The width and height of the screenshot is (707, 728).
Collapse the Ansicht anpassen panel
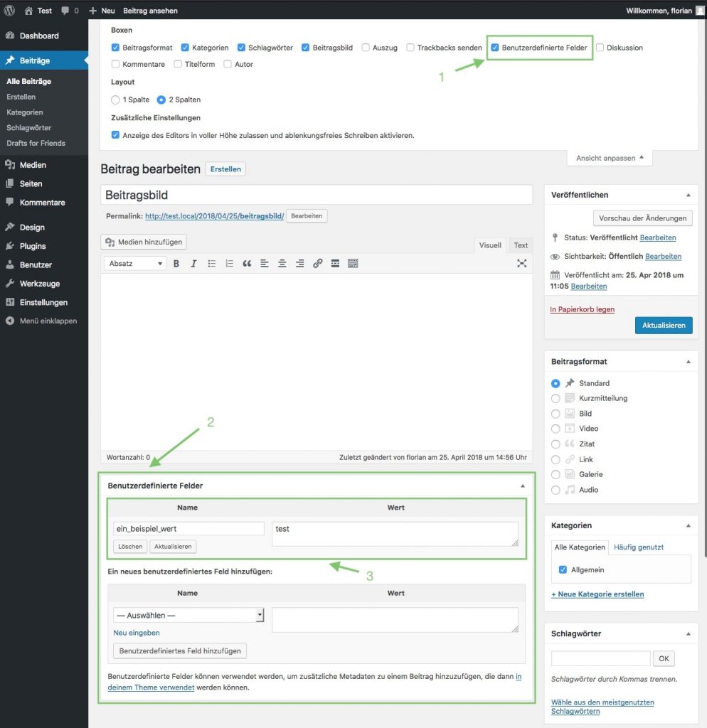point(610,158)
